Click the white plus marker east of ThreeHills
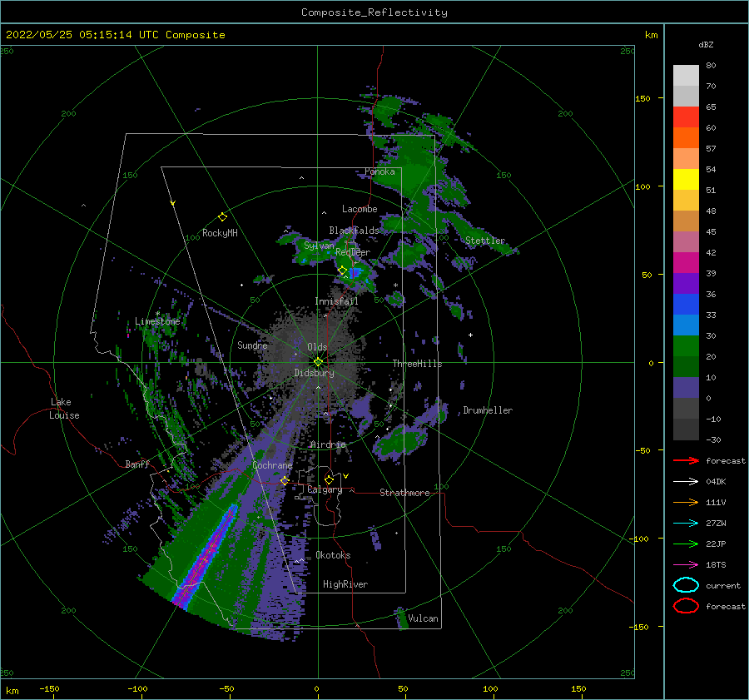The image size is (749, 700). tap(470, 335)
